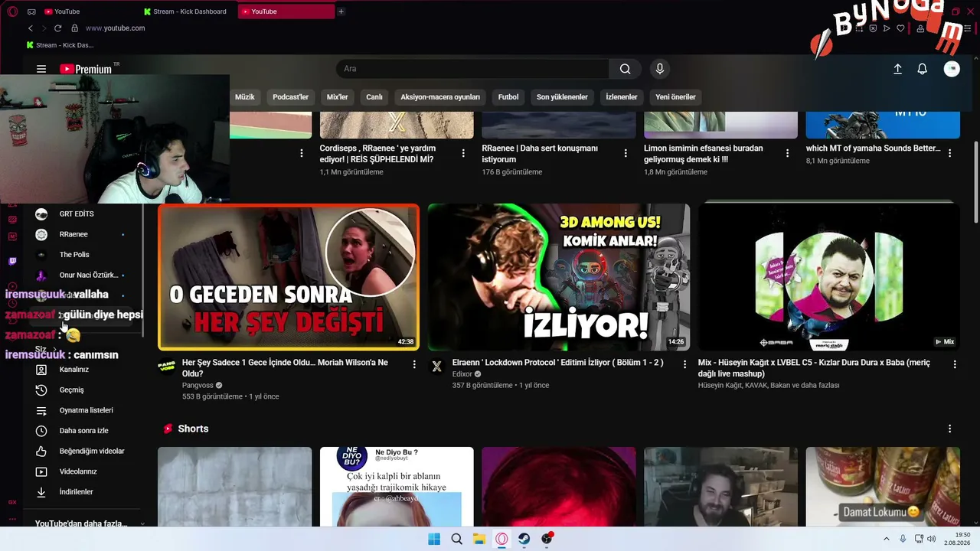Open YouTube notifications bell

[923, 69]
